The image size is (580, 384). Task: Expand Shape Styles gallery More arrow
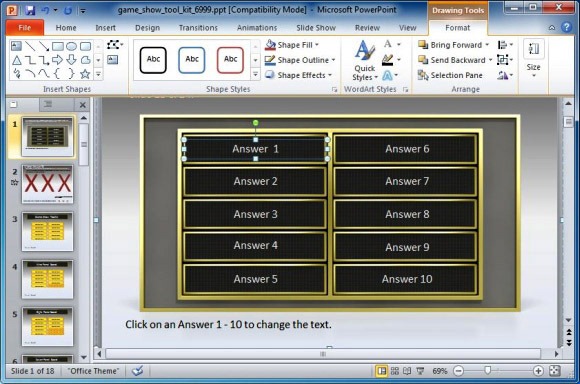255,74
